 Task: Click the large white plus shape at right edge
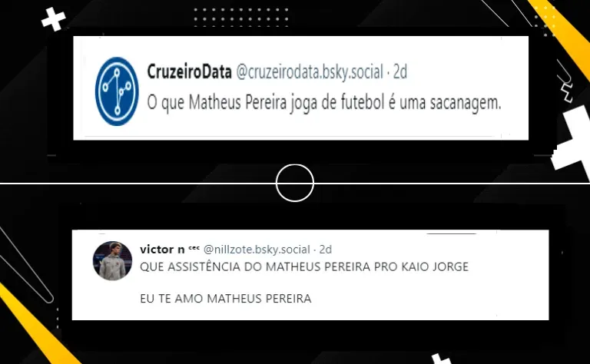572,141
